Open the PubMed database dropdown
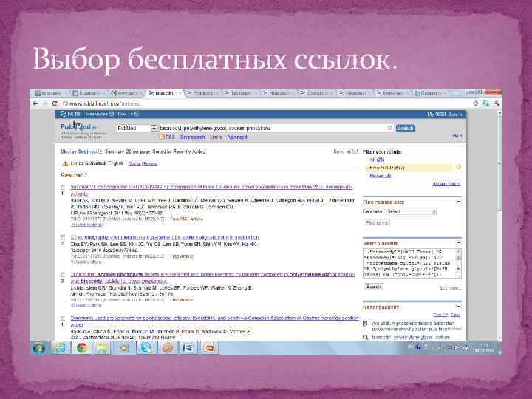 (154, 128)
